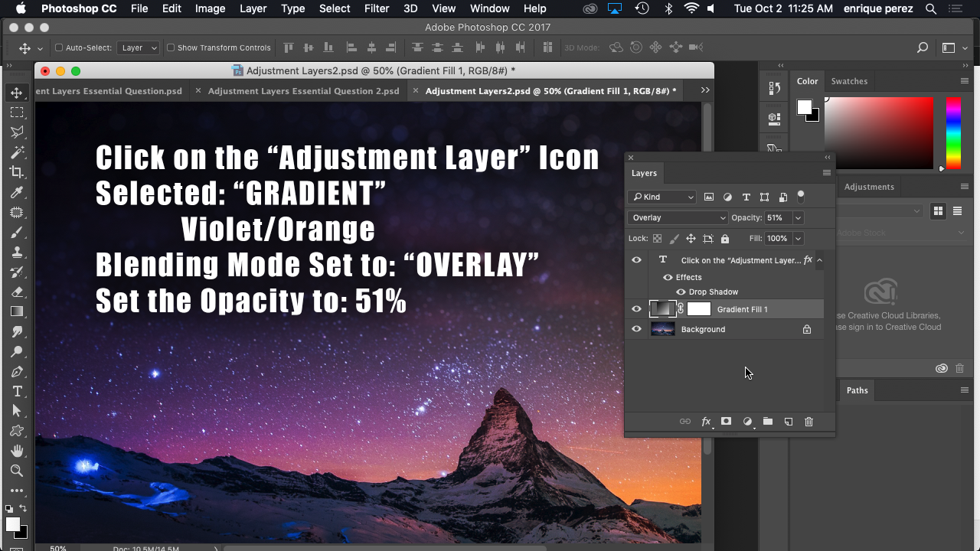This screenshot has width=980, height=551.
Task: Create a new group folder in Layers
Action: click(768, 422)
